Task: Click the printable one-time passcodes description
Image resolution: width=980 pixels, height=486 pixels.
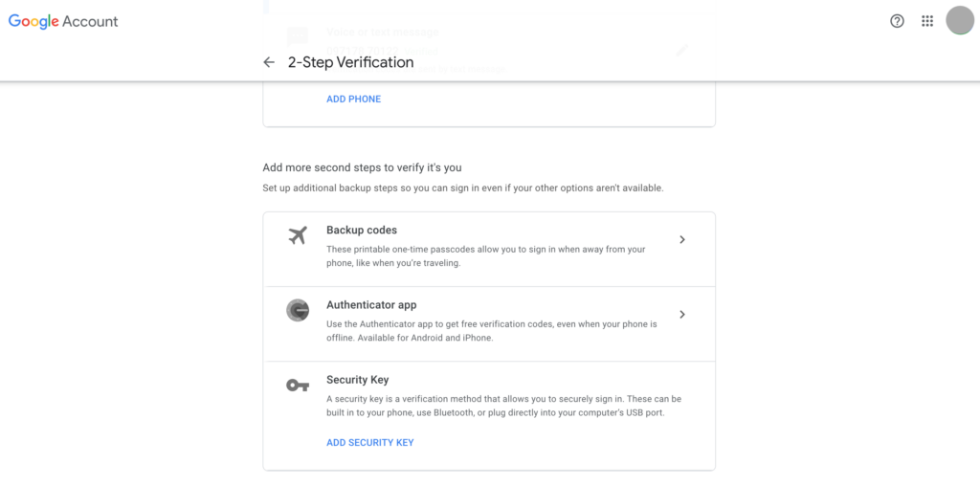Action: 485,256
